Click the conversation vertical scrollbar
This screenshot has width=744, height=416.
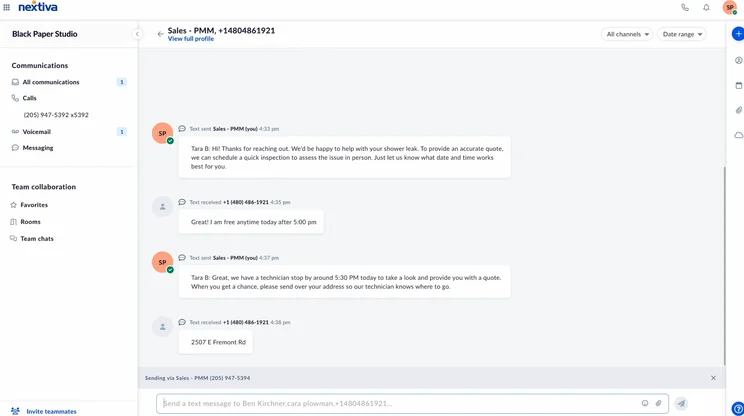point(724,266)
